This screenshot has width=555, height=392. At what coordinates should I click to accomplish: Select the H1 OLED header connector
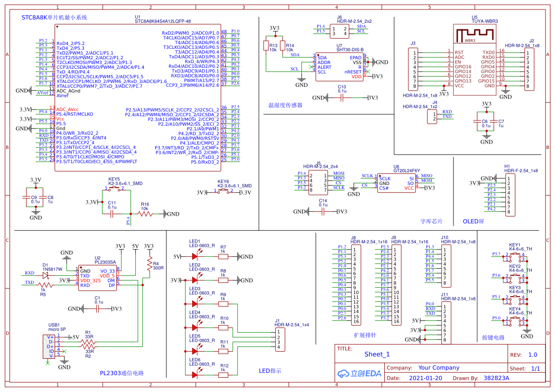[x=510, y=195]
